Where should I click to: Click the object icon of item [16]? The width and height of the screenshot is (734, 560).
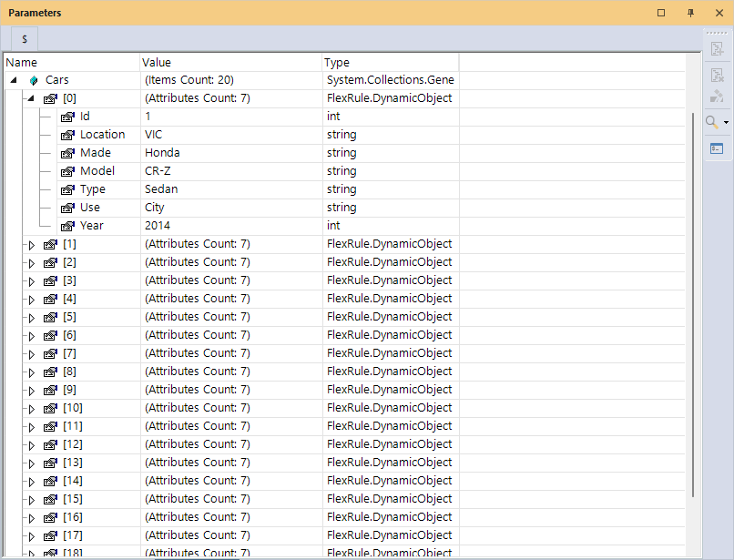click(51, 518)
